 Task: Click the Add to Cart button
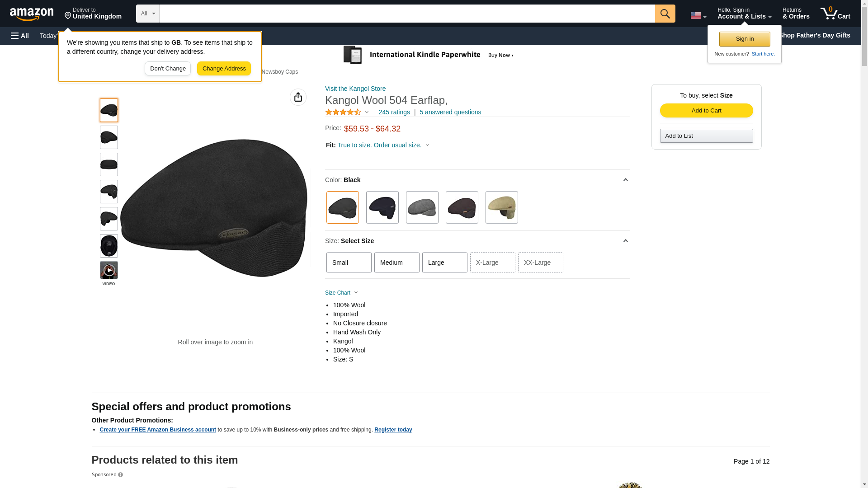click(x=706, y=111)
